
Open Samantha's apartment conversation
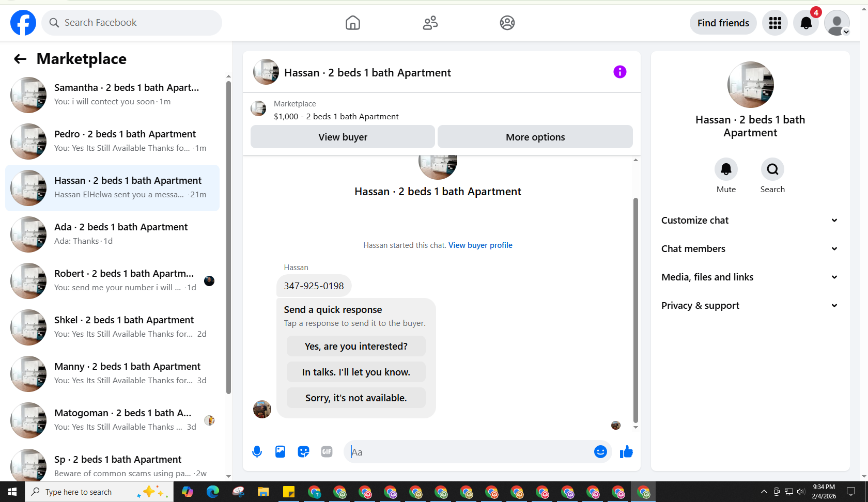113,95
